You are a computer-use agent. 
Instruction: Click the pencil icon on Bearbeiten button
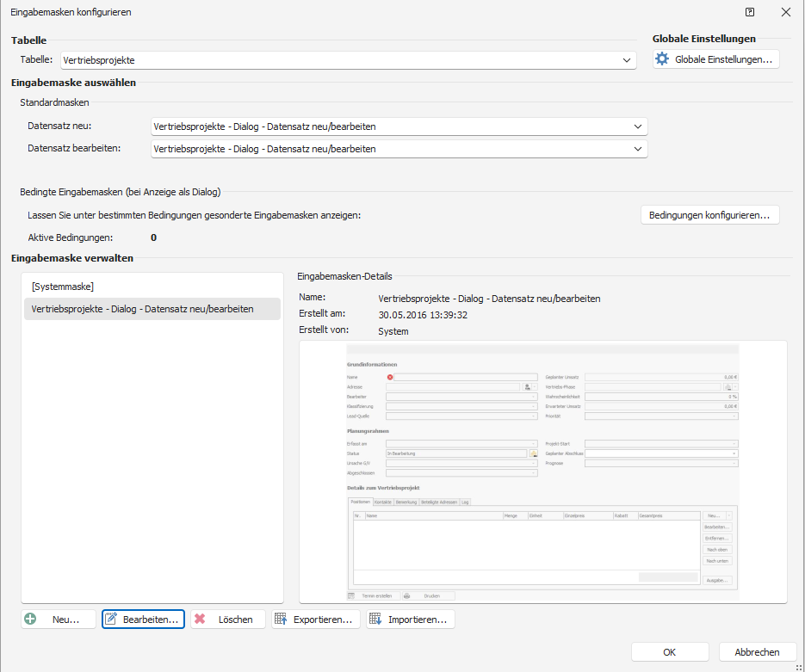[111, 620]
